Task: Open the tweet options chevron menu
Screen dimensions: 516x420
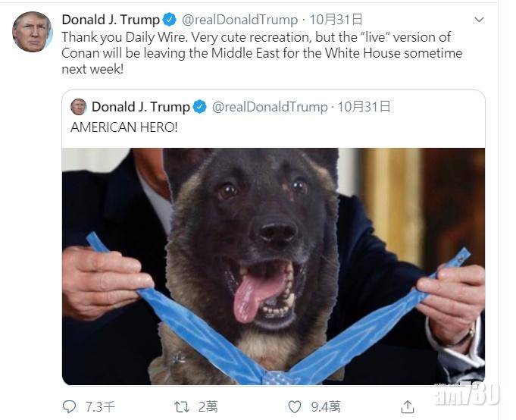Action: (x=479, y=20)
